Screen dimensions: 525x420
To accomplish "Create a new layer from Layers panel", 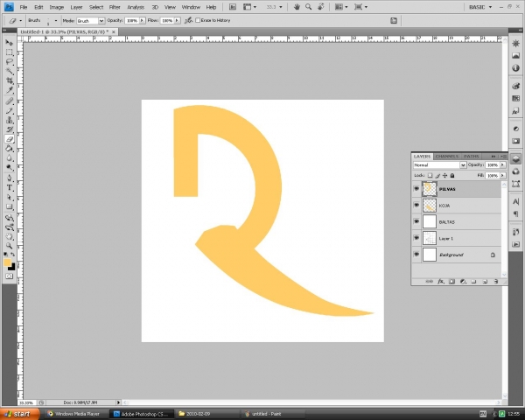I will (485, 282).
